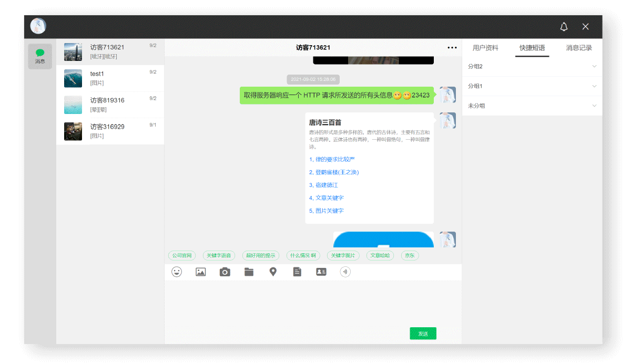Click the document note icon in toolbar

[297, 272]
